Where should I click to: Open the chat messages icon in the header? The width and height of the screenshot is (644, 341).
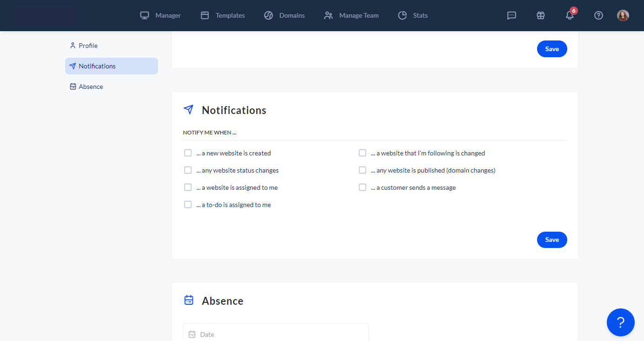click(x=511, y=15)
